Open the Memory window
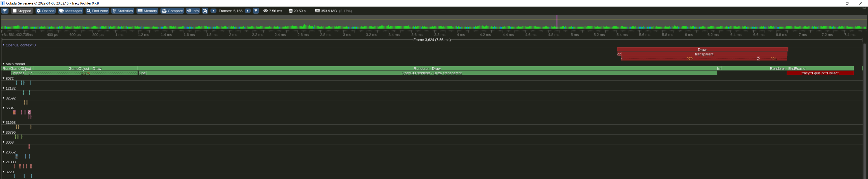Image resolution: width=868 pixels, height=179 pixels. point(147,11)
